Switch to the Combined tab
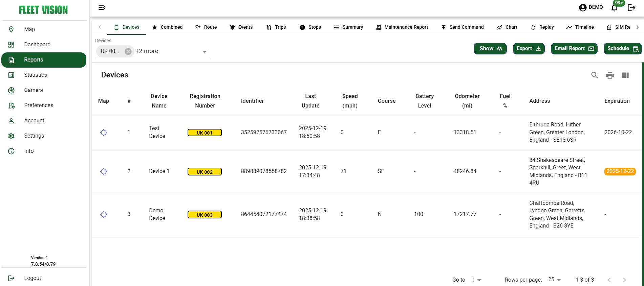644x286 pixels. (x=167, y=27)
